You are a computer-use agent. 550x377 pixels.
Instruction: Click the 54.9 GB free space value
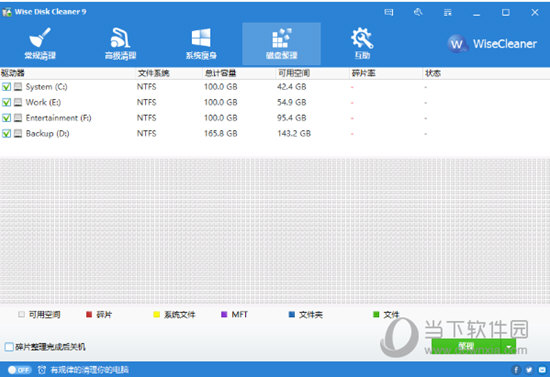pyautogui.click(x=291, y=102)
